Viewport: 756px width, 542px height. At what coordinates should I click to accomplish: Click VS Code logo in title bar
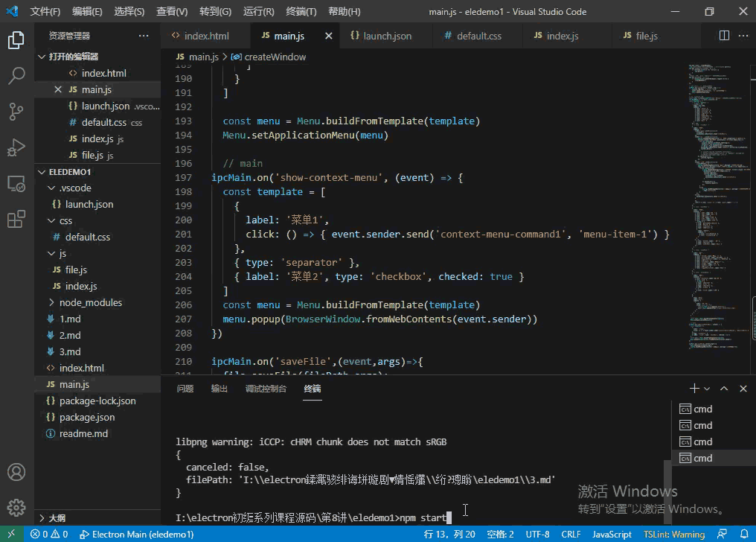point(13,11)
